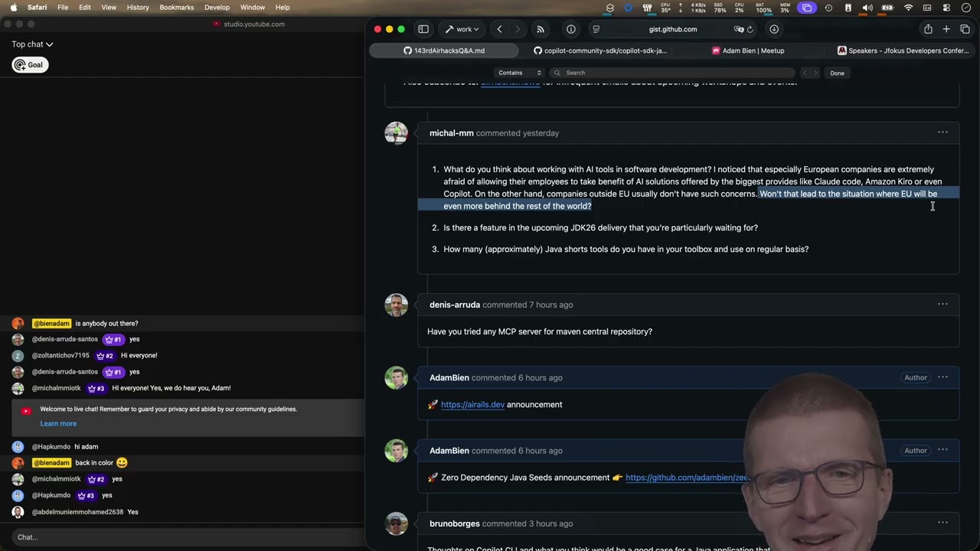Click the info circle icon in toolbar
The width and height of the screenshot is (980, 551).
(571, 29)
